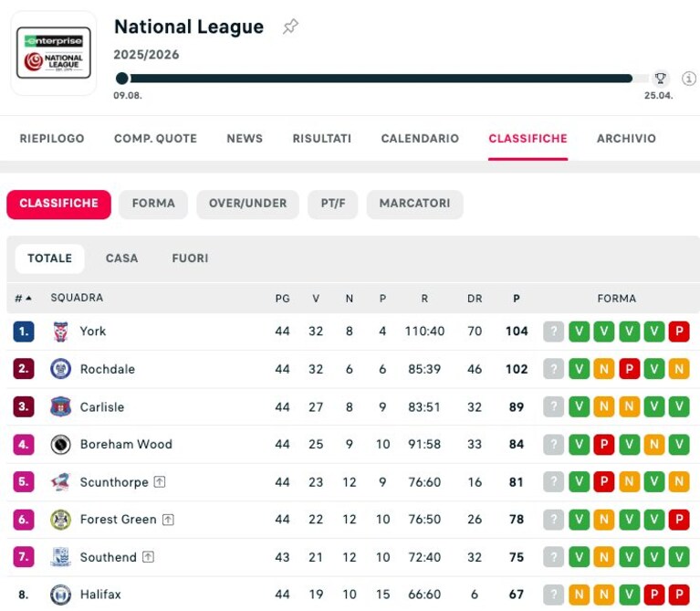Open the Halifax team link
The image size is (700, 611).
100,595
